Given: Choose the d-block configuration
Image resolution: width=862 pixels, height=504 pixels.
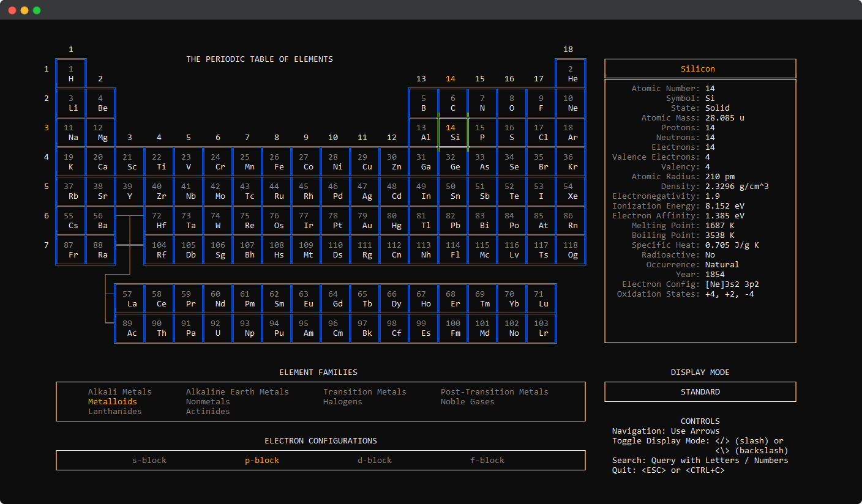Looking at the screenshot, I should pos(375,461).
